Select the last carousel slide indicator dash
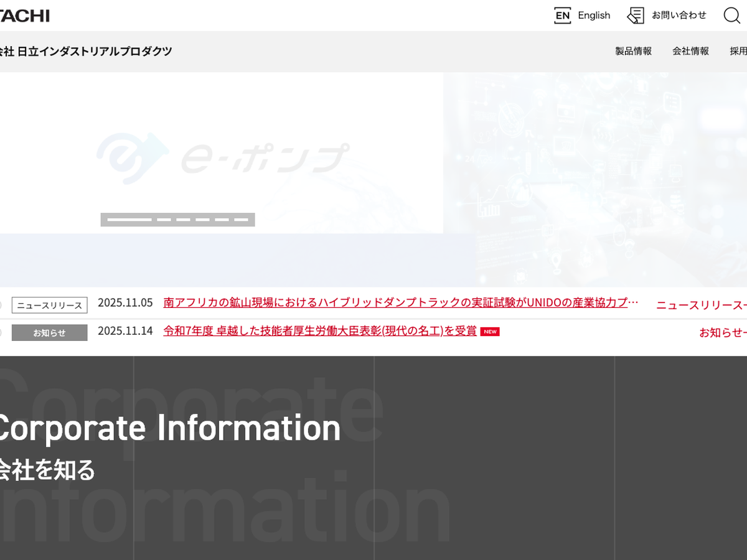The width and height of the screenshot is (747, 560). (x=241, y=220)
